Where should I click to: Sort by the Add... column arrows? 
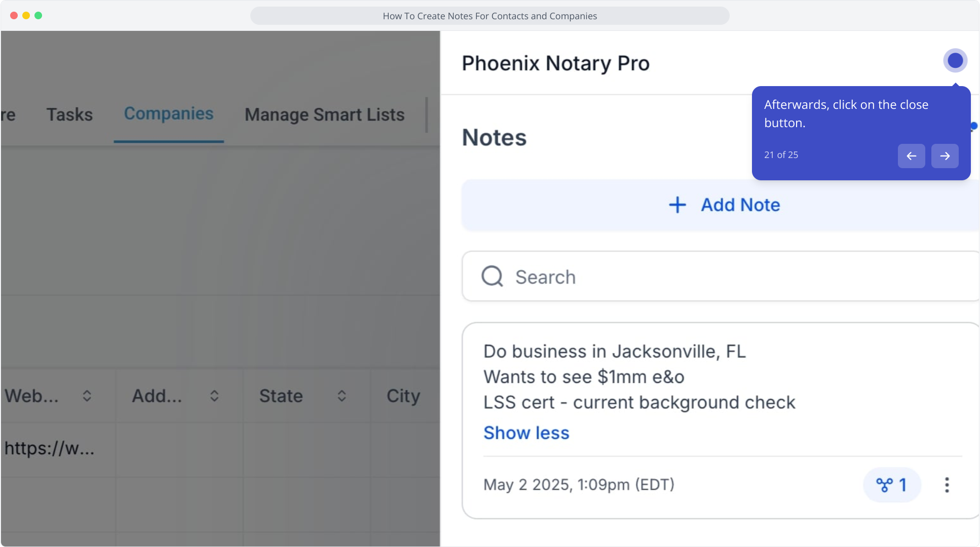[x=214, y=396]
